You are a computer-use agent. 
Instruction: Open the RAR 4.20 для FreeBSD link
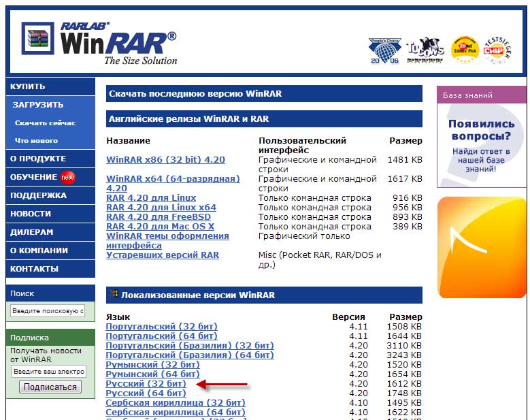click(x=159, y=216)
